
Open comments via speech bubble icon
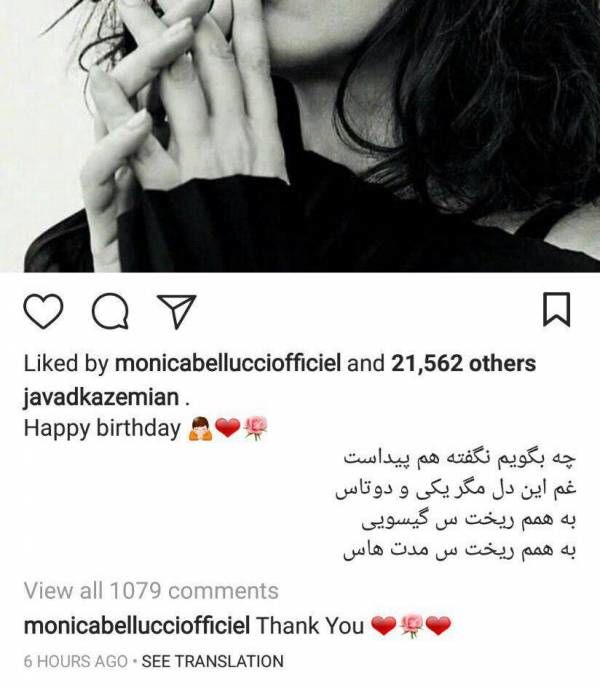(111, 311)
